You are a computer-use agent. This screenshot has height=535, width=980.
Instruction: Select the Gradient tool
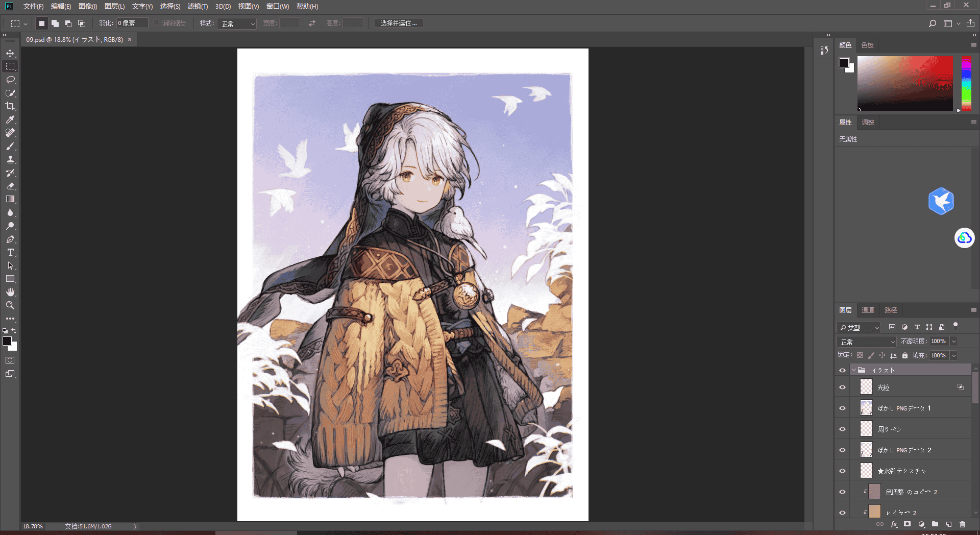[x=10, y=199]
